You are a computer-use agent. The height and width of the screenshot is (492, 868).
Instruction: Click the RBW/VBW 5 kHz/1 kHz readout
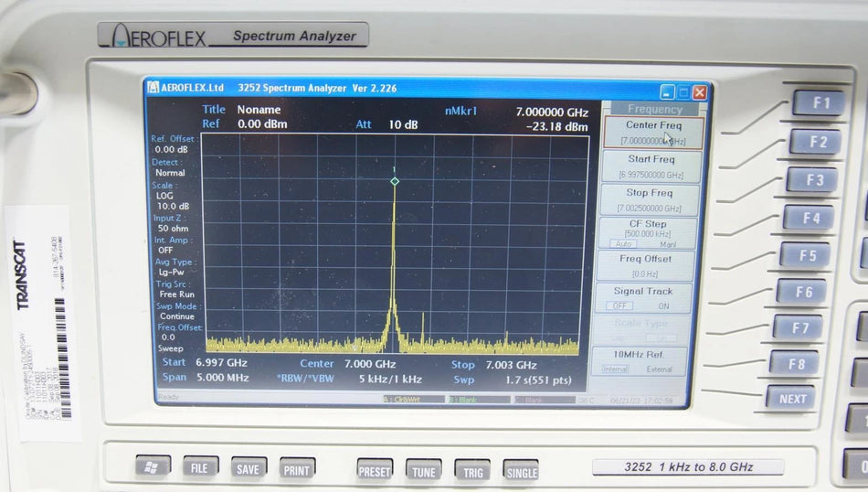click(390, 379)
